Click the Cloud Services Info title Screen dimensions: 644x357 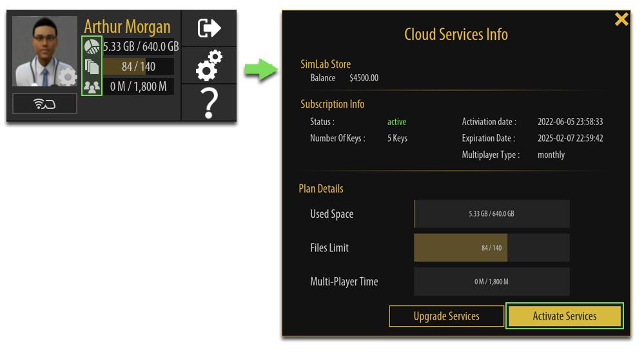456,34
